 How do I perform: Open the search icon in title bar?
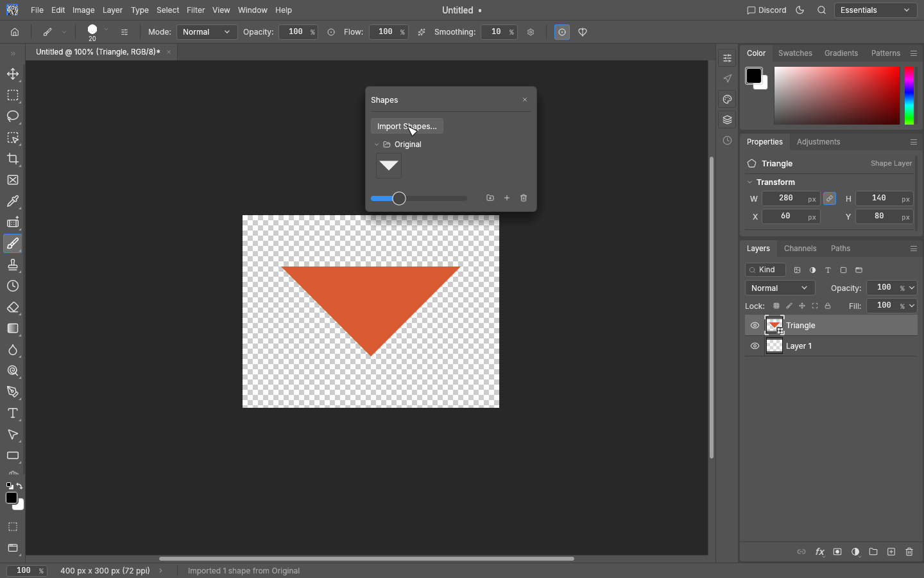click(x=821, y=10)
